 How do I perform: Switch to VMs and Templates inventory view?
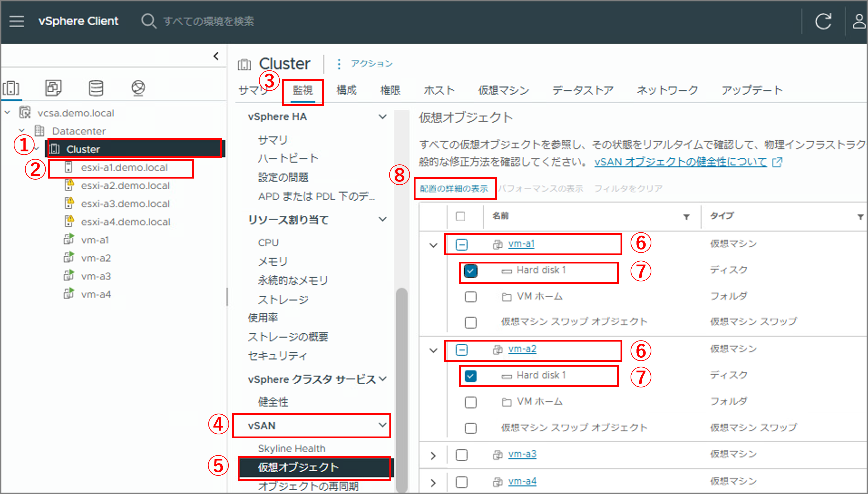[x=53, y=88]
